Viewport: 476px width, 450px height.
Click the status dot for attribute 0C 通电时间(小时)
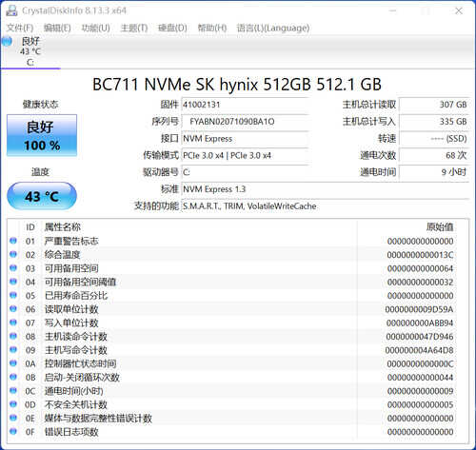(x=13, y=391)
